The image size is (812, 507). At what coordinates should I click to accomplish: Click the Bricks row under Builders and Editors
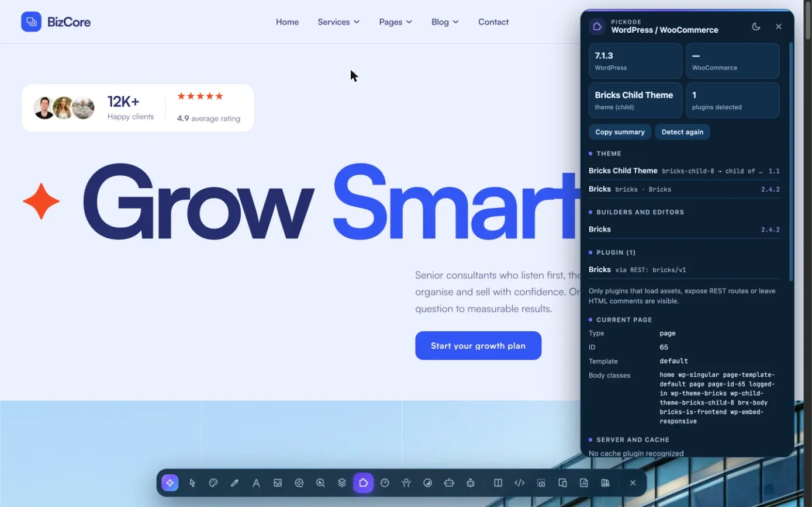click(x=684, y=230)
